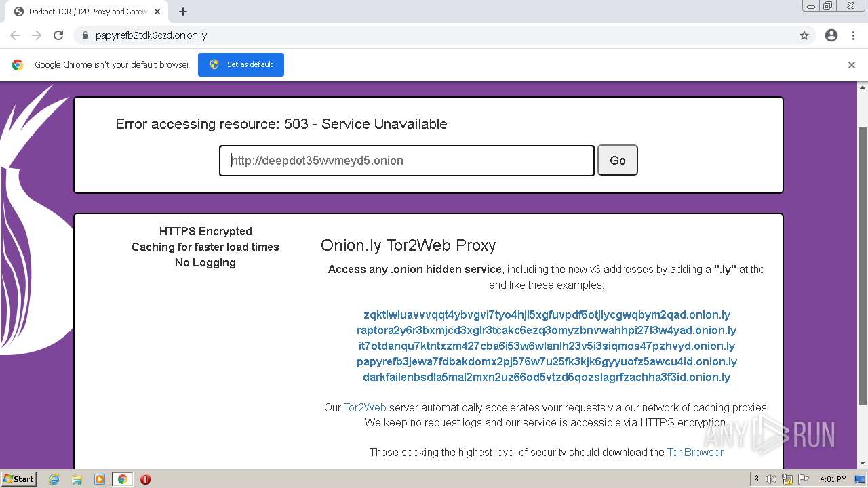Launch Internet Explorer from taskbar
This screenshot has height=488, width=868.
[54, 479]
